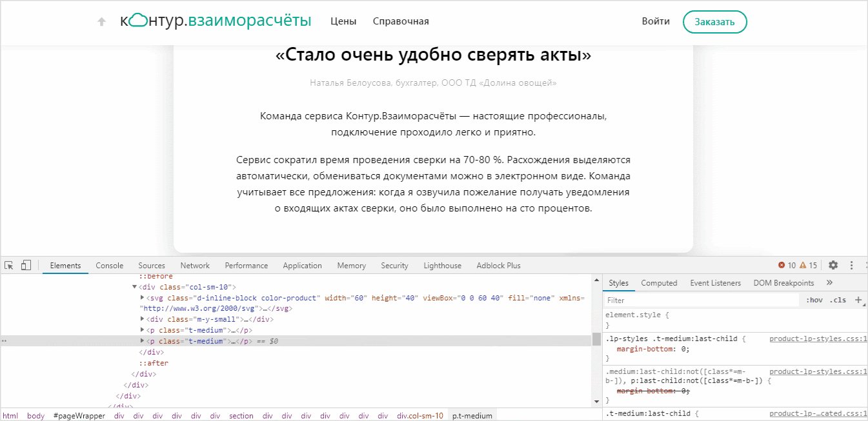This screenshot has width=868, height=421.
Task: Click into the Styles Filter field
Action: 702,300
